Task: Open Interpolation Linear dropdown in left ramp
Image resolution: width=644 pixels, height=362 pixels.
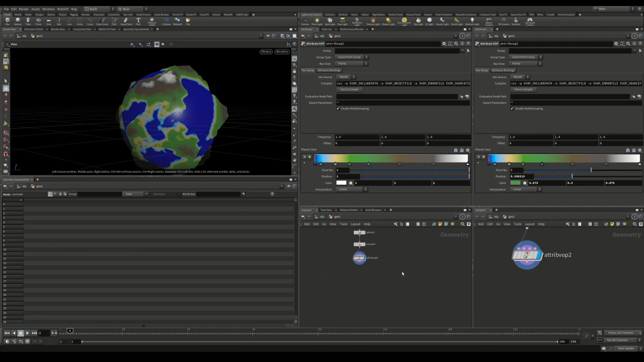Action: (x=352, y=189)
